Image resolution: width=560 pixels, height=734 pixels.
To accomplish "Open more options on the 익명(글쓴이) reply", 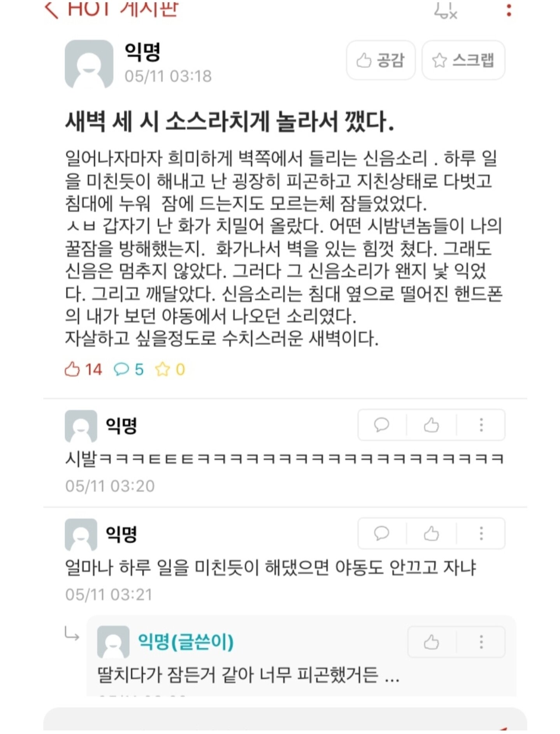I will (481, 642).
